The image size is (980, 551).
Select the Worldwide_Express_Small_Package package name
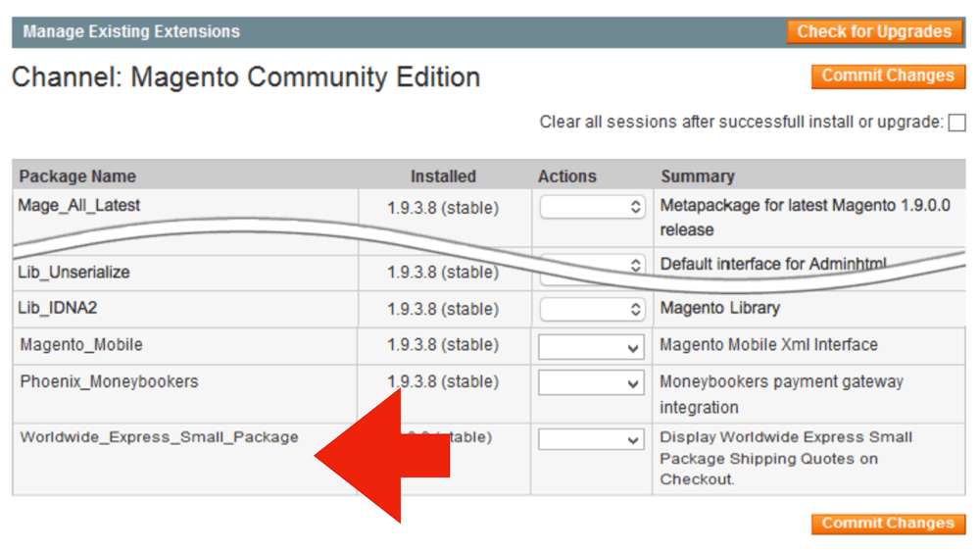[x=159, y=437]
